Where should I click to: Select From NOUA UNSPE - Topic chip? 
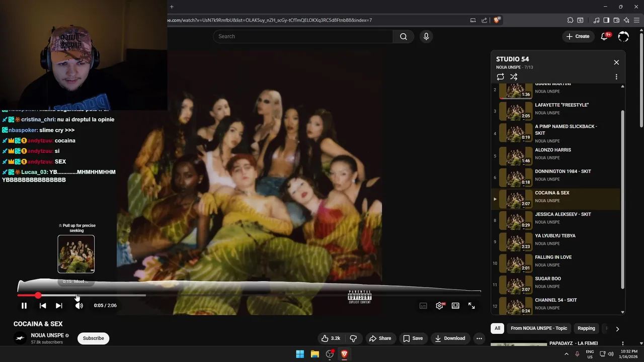pos(539,328)
